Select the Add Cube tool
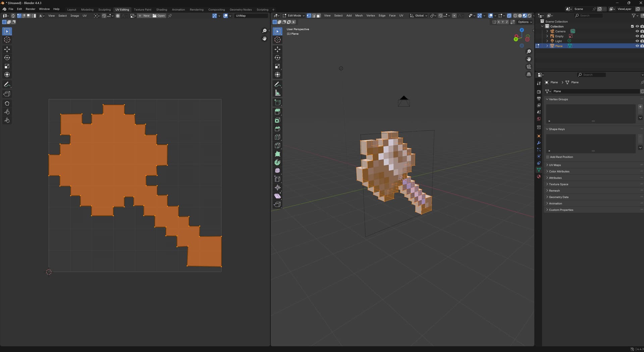The image size is (644, 352). [x=277, y=102]
